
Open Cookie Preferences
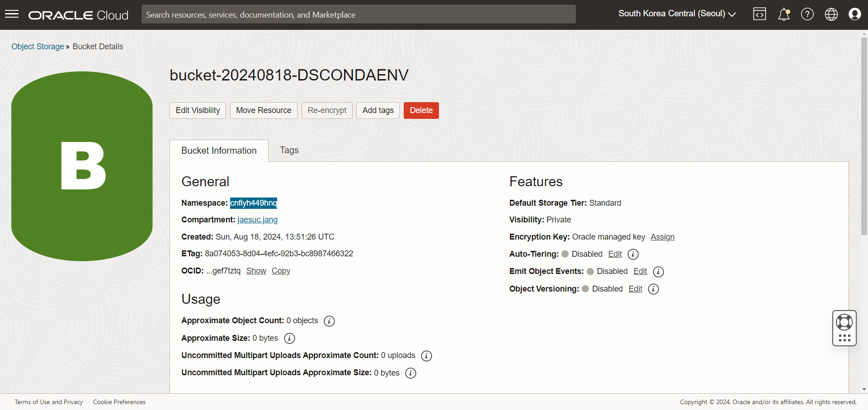[x=119, y=402]
